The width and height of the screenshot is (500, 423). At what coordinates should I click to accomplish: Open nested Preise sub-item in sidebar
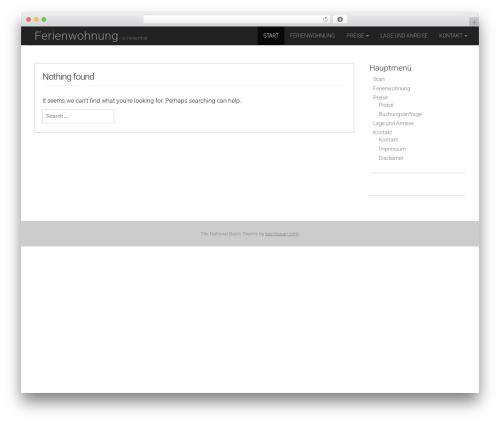click(x=386, y=105)
